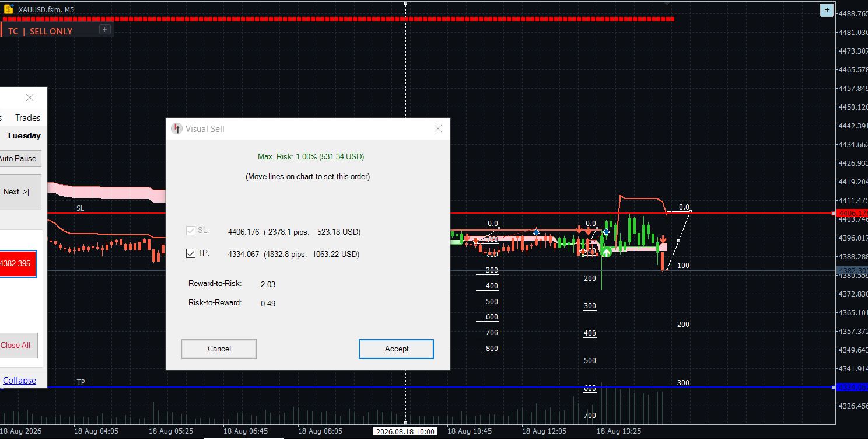Image resolution: width=868 pixels, height=439 pixels.
Task: Click the 2026.08.18 10:00 crosshair date label
Action: point(405,431)
